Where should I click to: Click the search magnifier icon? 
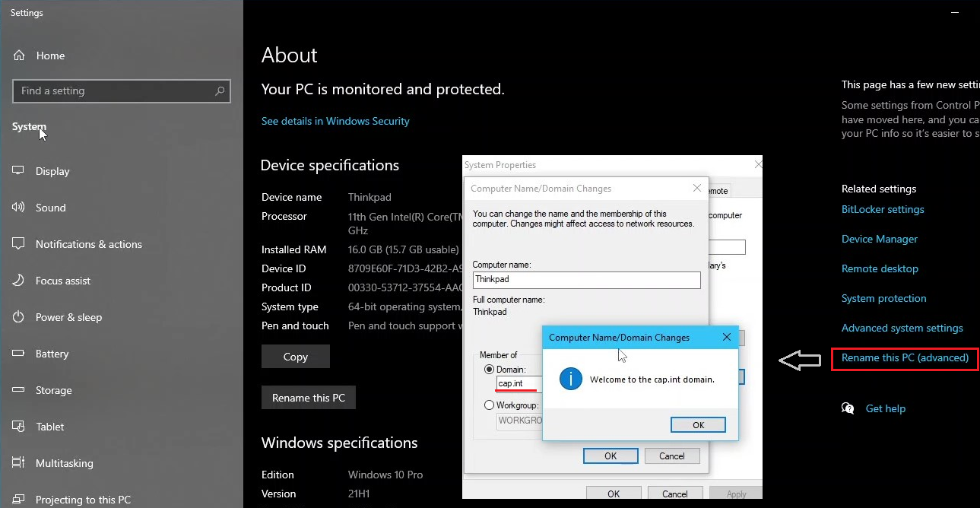220,90
